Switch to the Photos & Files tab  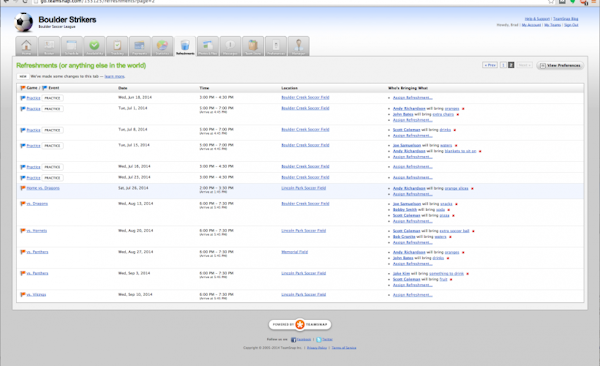[x=208, y=46]
